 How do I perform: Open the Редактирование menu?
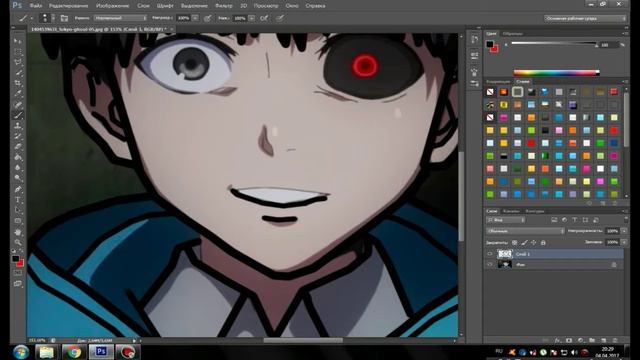[x=68, y=6]
